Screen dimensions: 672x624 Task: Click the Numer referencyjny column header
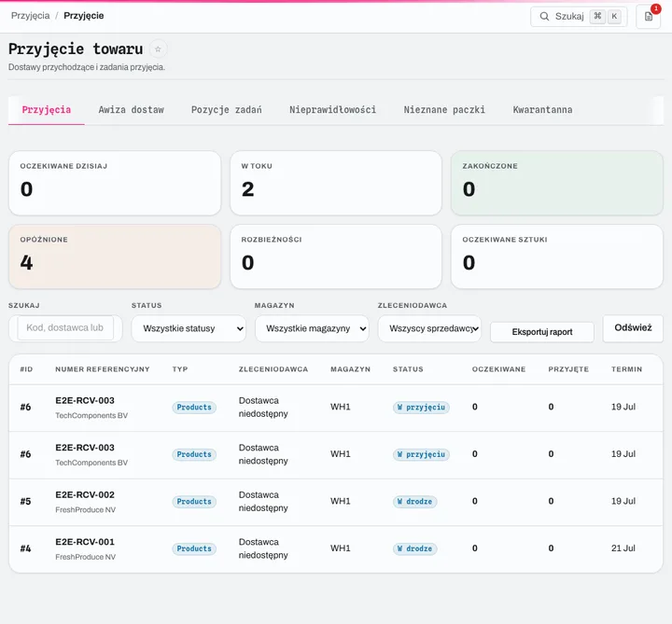pos(103,369)
